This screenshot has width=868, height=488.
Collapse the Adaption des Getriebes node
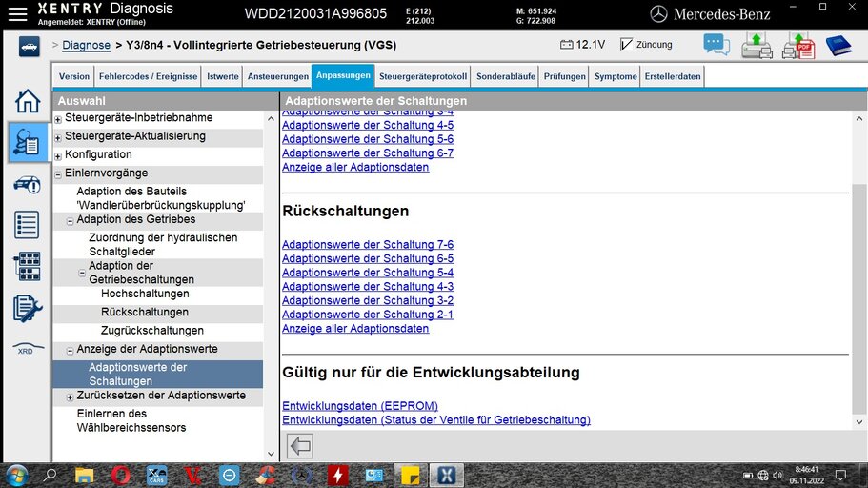click(x=70, y=221)
